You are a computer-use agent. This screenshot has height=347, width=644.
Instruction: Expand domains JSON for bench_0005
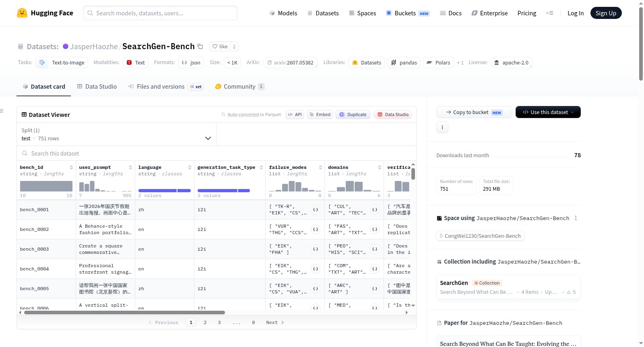[375, 289]
